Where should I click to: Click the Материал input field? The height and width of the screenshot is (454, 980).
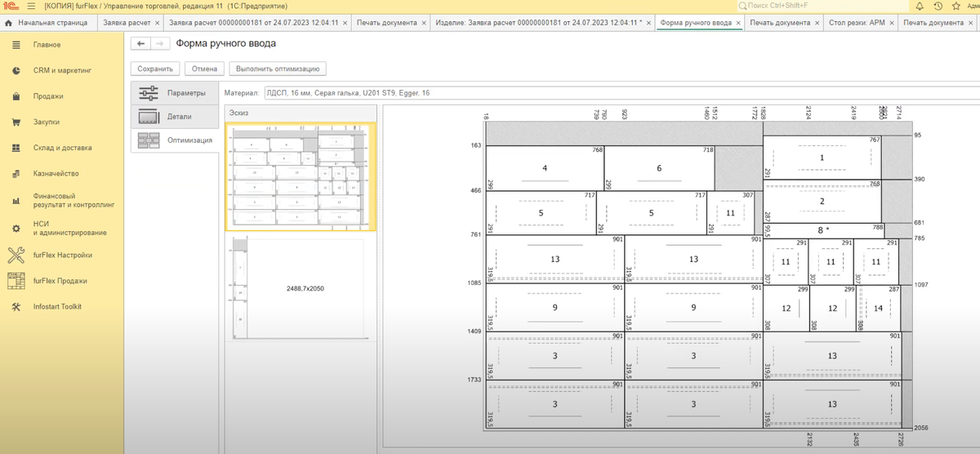point(621,94)
